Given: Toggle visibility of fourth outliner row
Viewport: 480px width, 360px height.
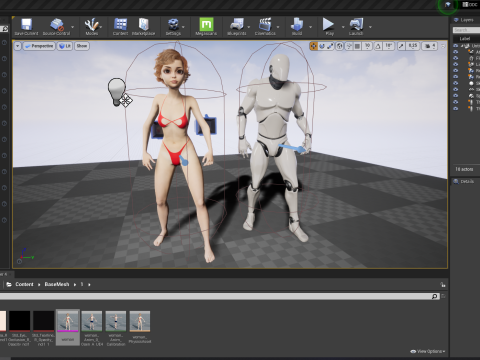Looking at the screenshot, I should (x=456, y=64).
